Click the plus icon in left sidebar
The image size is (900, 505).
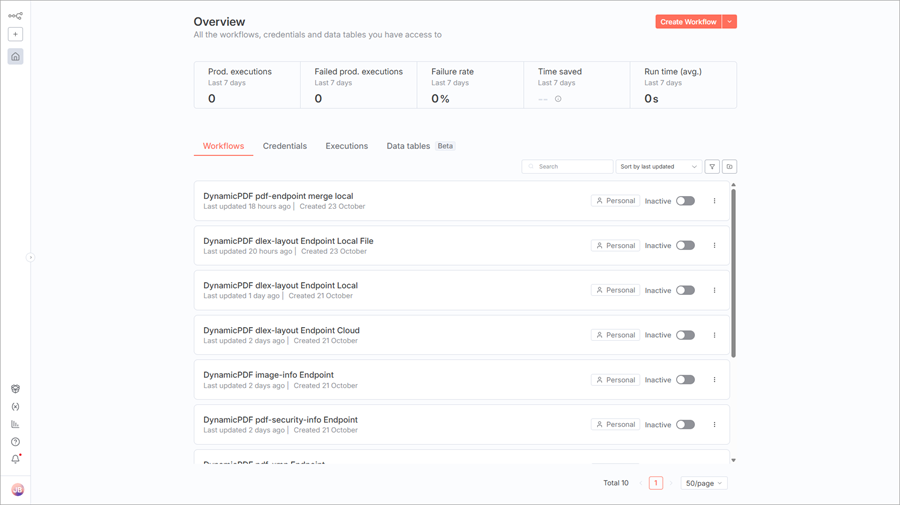[15, 34]
